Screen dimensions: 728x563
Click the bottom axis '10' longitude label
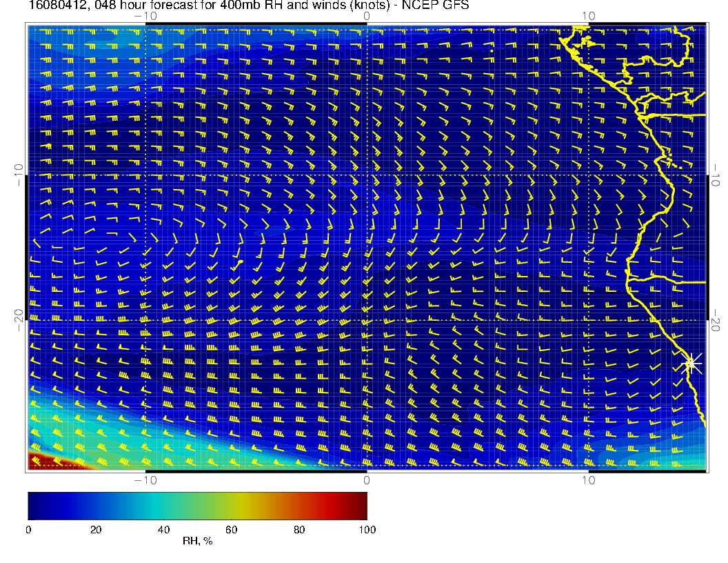click(588, 480)
